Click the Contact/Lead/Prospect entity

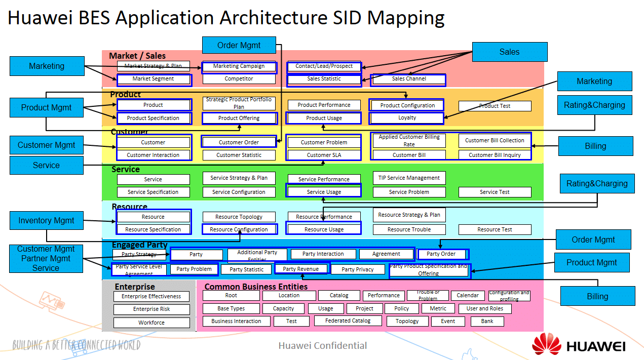[324, 66]
